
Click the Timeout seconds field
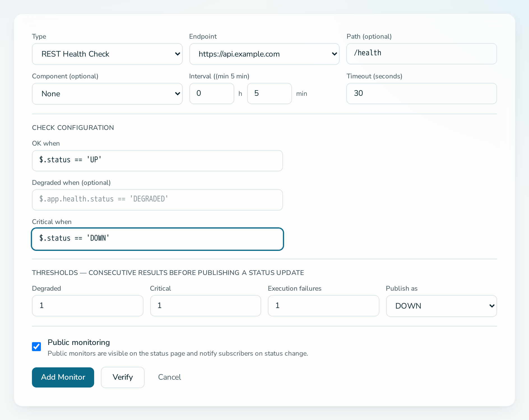[x=421, y=94]
